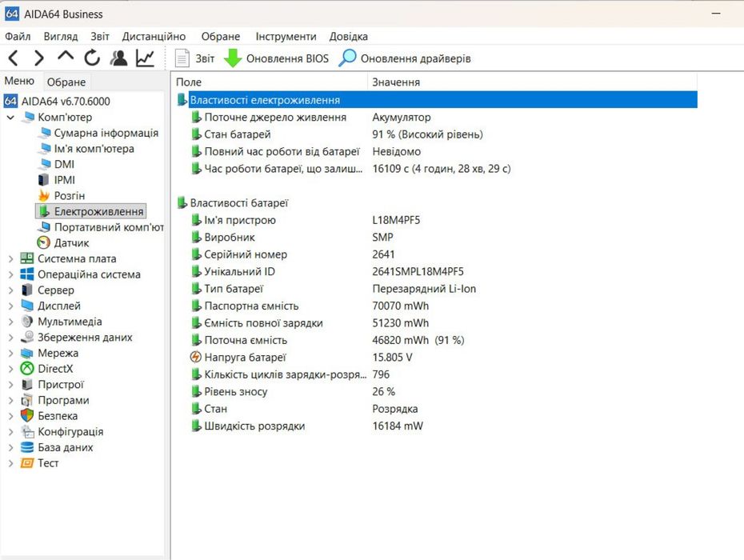
Task: Go up one level with the up arrow
Action: click(66, 57)
